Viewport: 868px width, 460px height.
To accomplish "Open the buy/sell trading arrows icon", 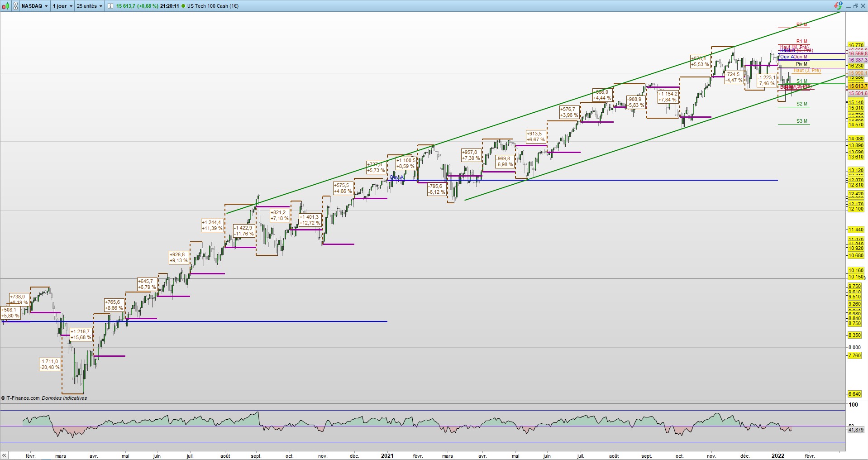I will click(838, 6).
